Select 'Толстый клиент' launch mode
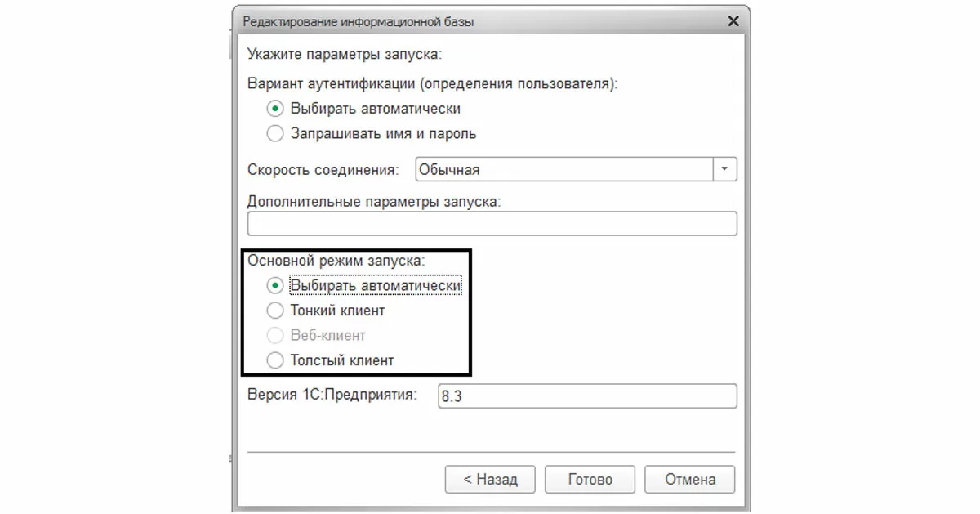Screen dimensions: 980x514 [x=275, y=360]
